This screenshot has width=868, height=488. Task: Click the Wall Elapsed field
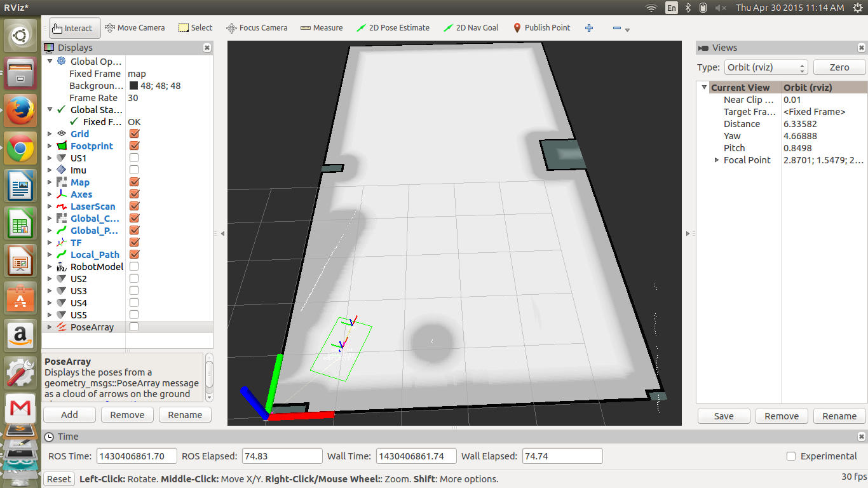[x=562, y=456]
